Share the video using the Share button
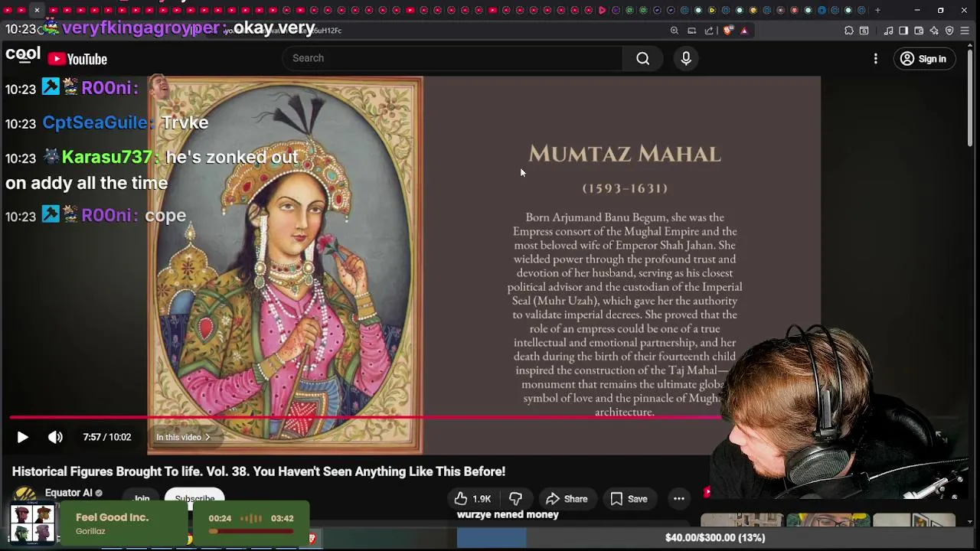This screenshot has height=551, width=980. (567, 499)
